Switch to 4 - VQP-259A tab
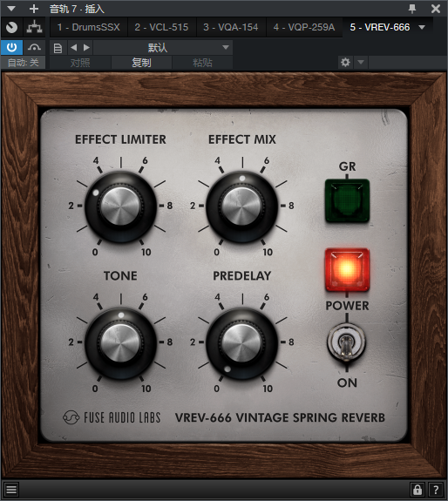The height and width of the screenshot is (501, 448). click(304, 27)
